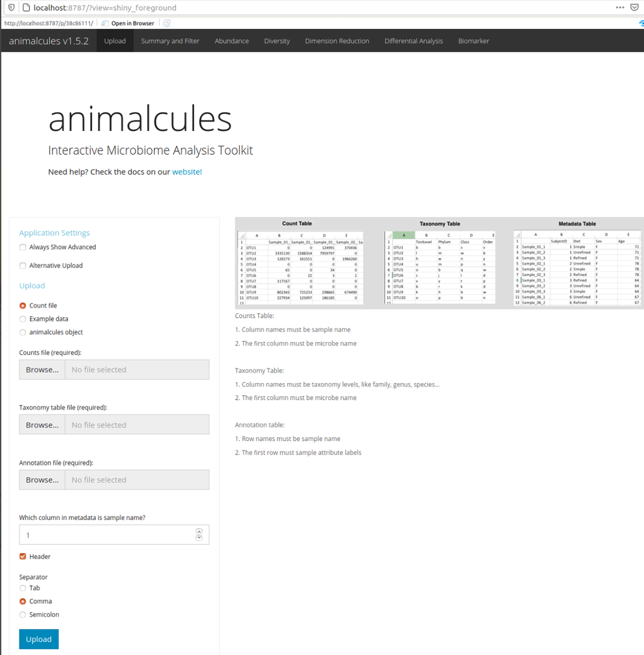This screenshot has height=655, width=644.
Task: Open the Summary and Filter tab
Action: click(x=170, y=41)
